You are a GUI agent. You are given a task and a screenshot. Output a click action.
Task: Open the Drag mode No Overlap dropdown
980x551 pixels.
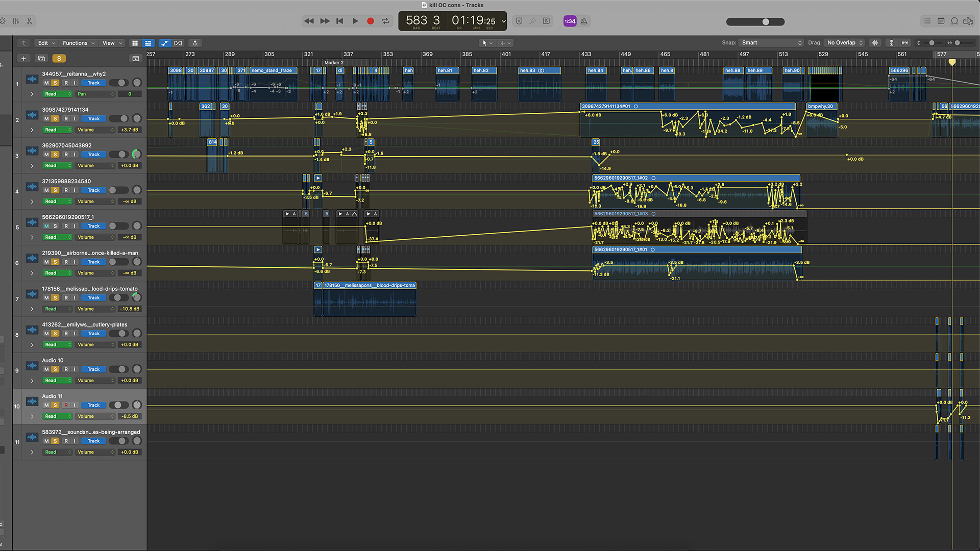(843, 43)
